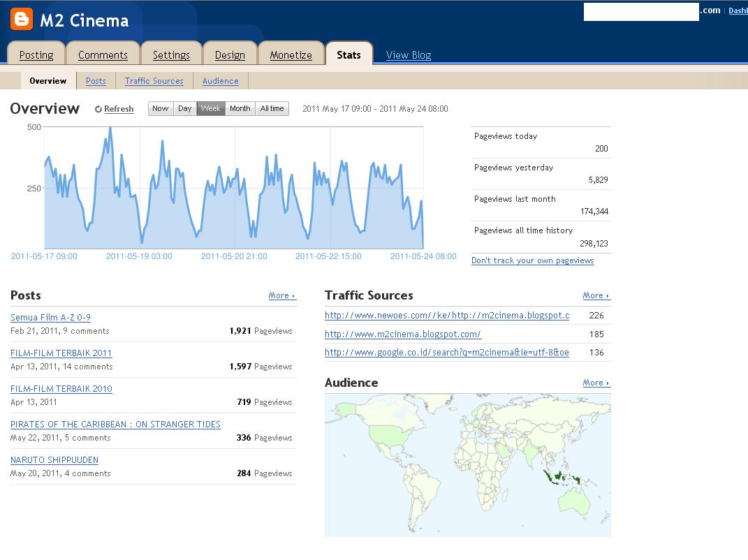Switch to the Settings tab
748x560 pixels.
171,55
